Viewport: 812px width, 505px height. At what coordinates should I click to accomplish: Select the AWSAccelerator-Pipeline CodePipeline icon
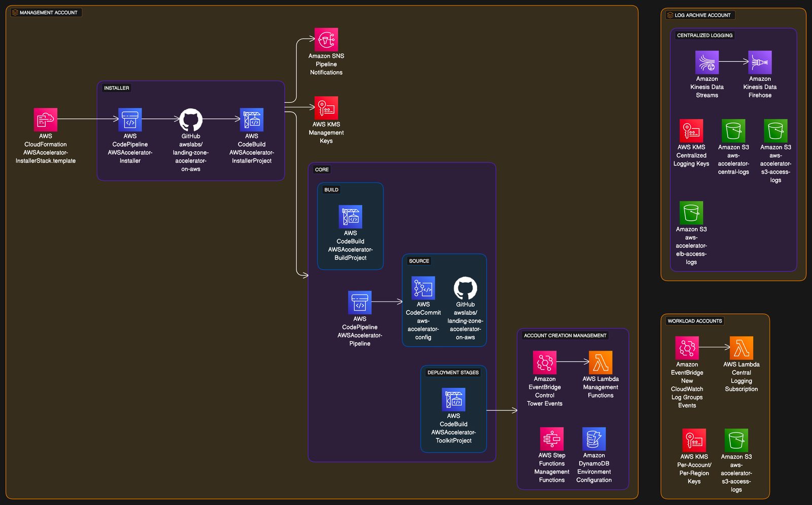tap(360, 302)
